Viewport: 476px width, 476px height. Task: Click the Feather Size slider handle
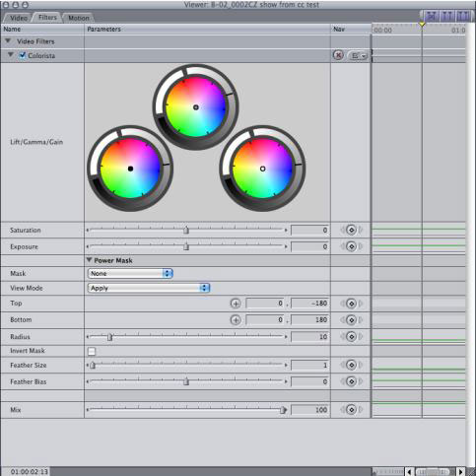(93, 365)
